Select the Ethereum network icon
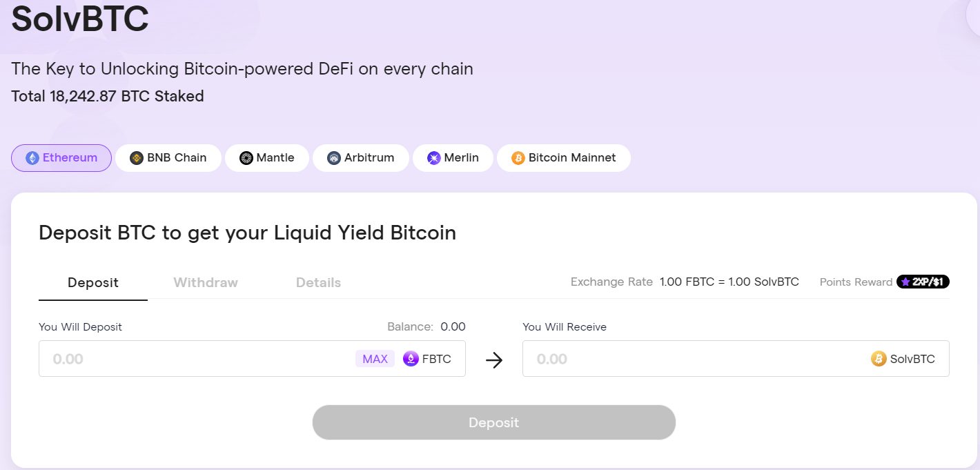This screenshot has width=980, height=470. tap(32, 158)
